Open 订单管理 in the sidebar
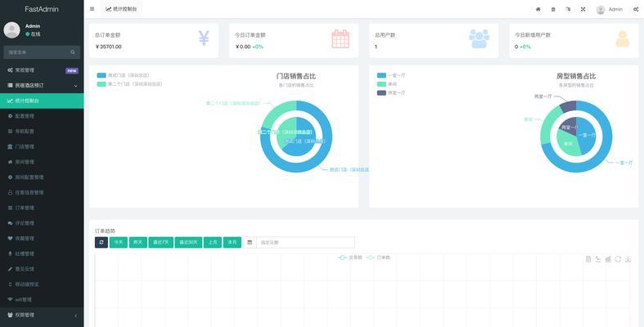This screenshot has width=644, height=327. pyautogui.click(x=42, y=208)
